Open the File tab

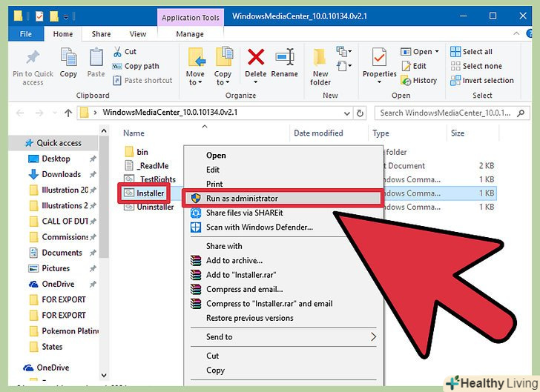(x=26, y=34)
